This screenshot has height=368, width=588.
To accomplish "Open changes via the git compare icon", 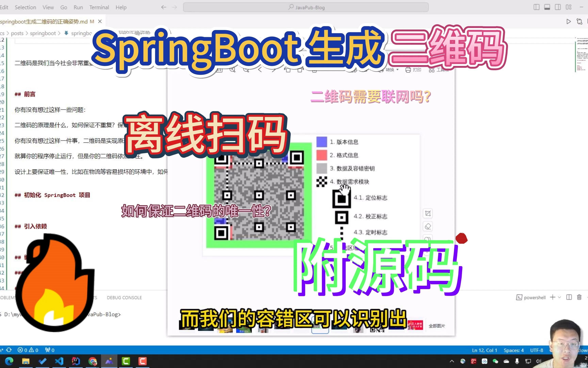I will (579, 21).
